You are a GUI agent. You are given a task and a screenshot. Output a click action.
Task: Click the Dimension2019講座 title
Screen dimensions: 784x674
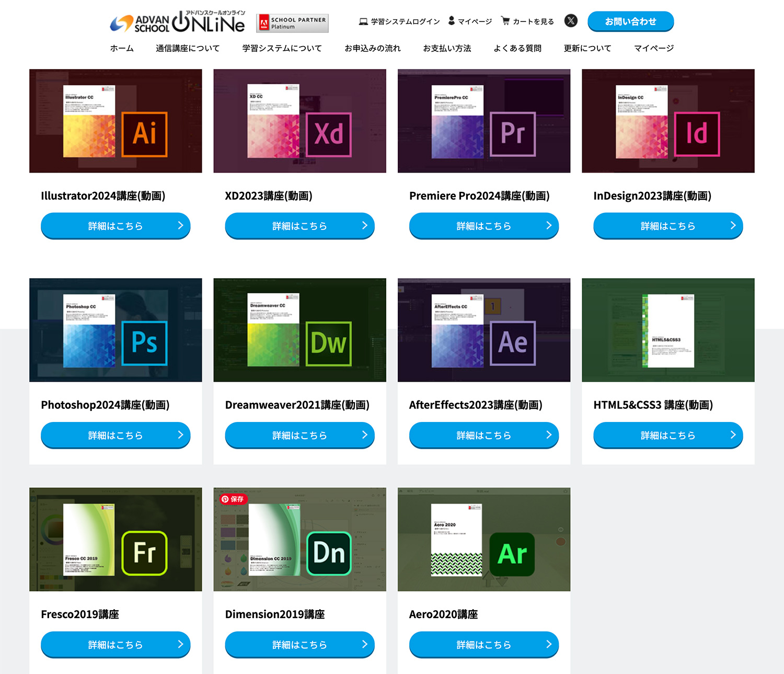(x=275, y=614)
